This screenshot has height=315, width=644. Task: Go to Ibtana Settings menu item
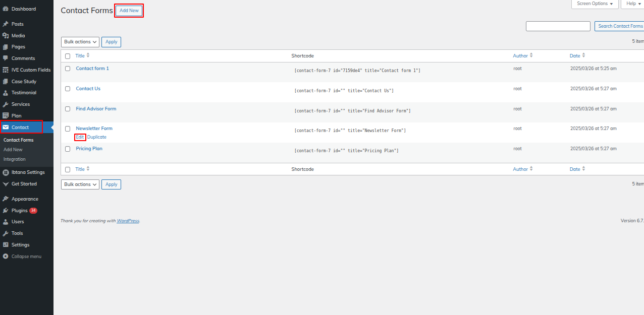pyautogui.click(x=28, y=172)
